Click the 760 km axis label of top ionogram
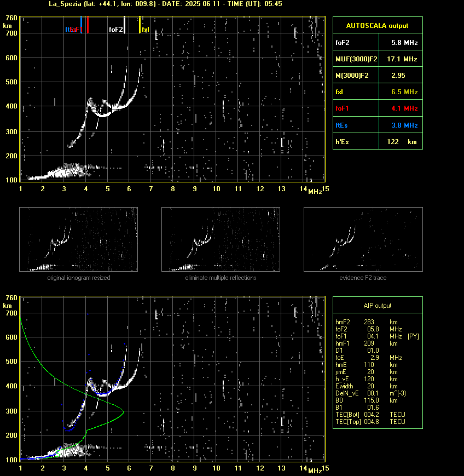 11,18
